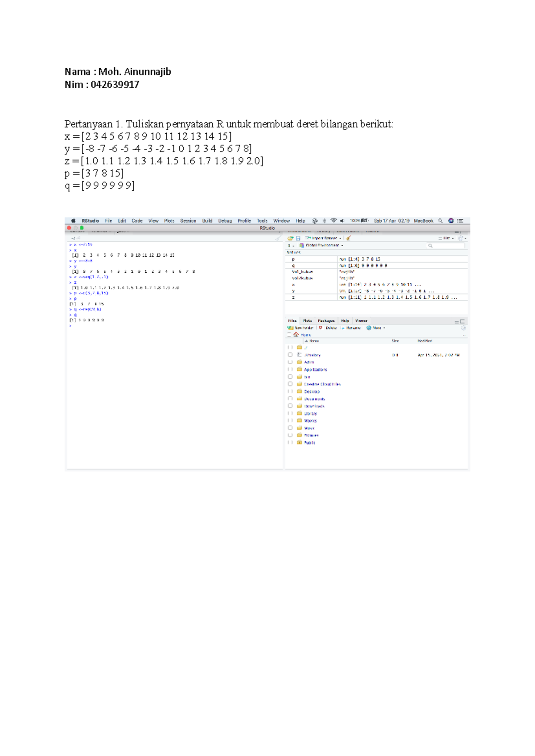The height and width of the screenshot is (756, 535).
Task: Tick the checkbox next to Public folder
Action: tap(290, 443)
